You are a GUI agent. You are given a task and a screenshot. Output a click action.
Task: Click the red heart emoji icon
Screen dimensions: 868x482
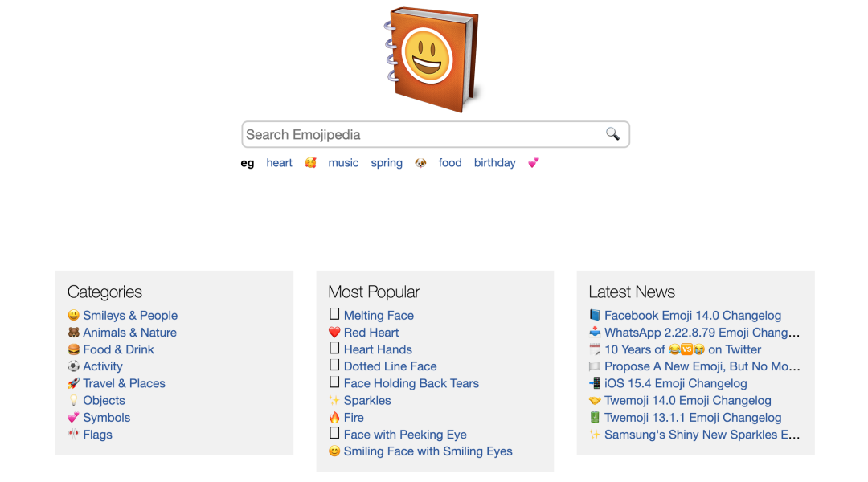pos(334,333)
